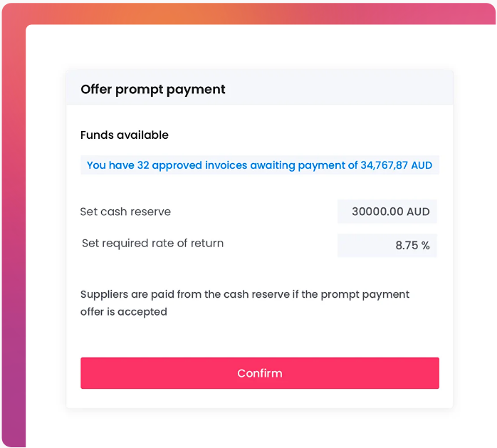This screenshot has height=448, width=497.
Task: Click the 34,767,87 AUD amount text
Action: click(396, 165)
